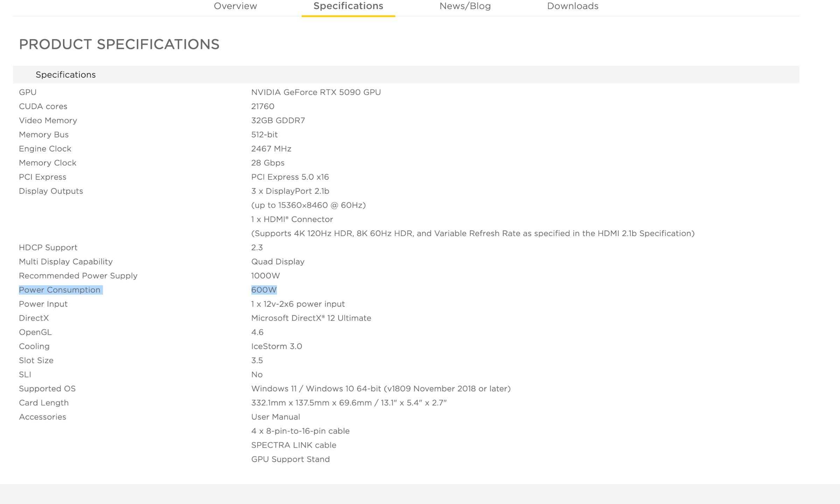Click the Card Length dimensions value
840x504 pixels.
coord(349,403)
